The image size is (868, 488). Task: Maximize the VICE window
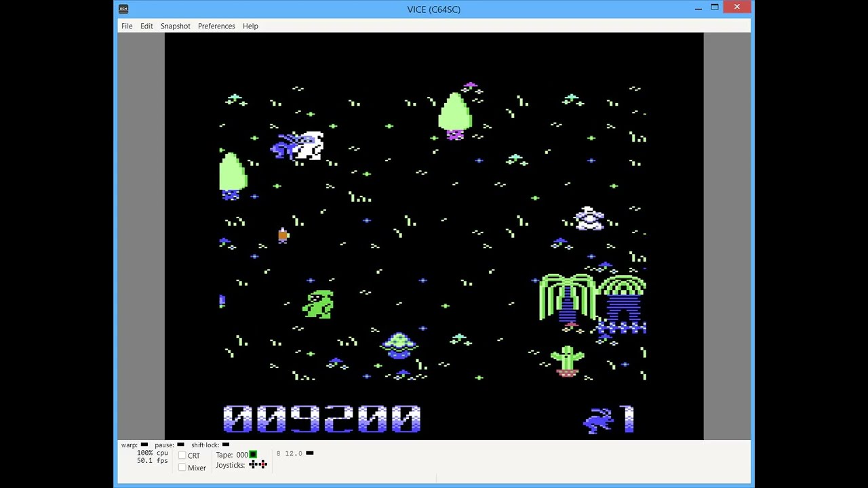(x=715, y=7)
